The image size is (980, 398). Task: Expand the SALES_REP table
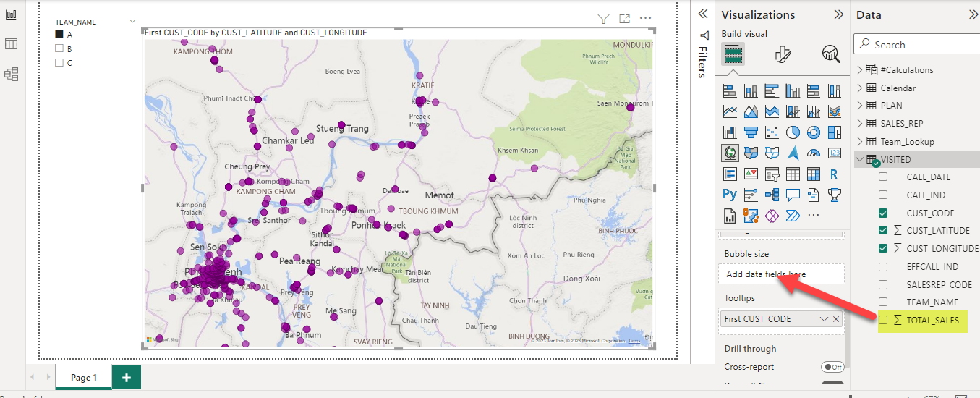point(860,123)
